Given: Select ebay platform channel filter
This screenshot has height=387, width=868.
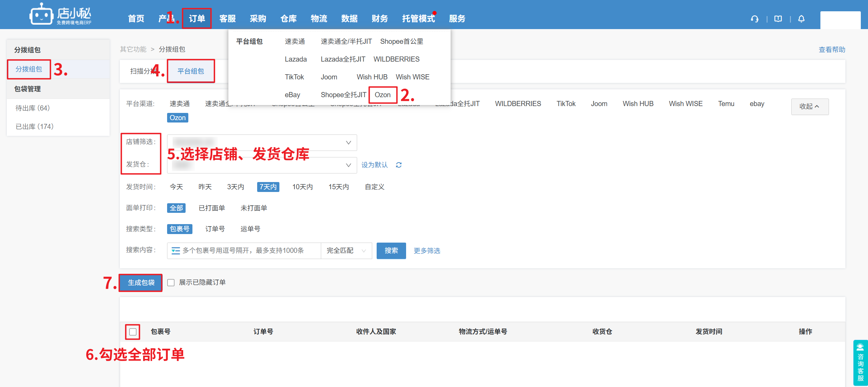Looking at the screenshot, I should coord(757,104).
